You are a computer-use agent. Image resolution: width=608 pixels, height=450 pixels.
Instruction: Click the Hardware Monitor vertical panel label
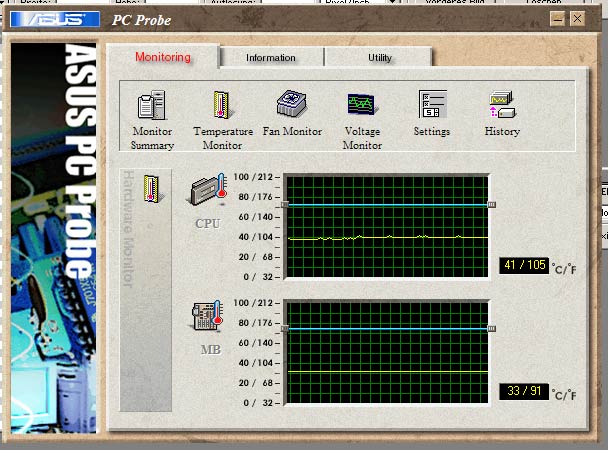128,229
